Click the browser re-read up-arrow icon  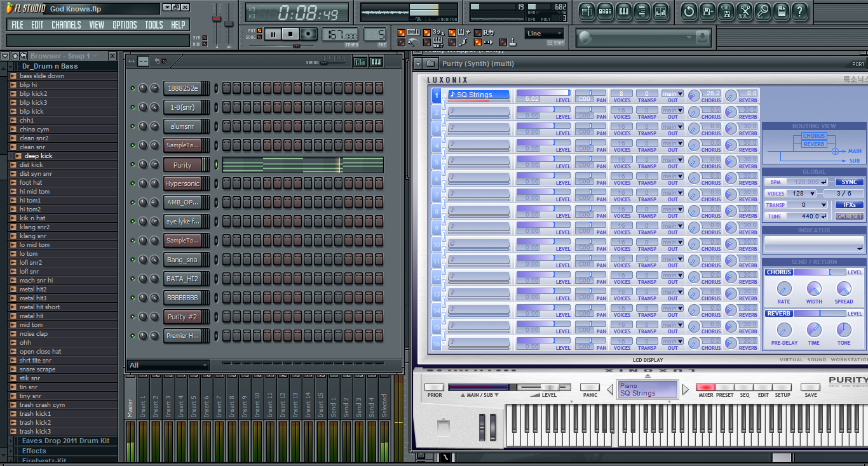click(x=15, y=56)
